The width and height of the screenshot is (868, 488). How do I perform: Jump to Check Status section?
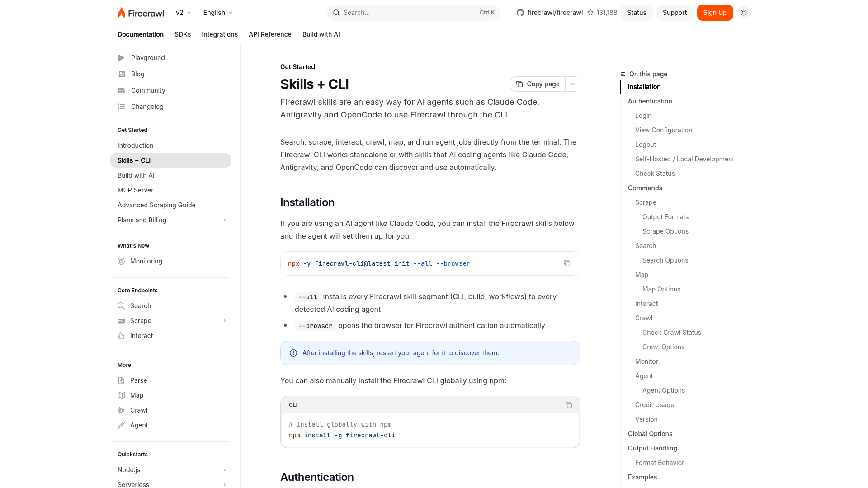pos(655,174)
